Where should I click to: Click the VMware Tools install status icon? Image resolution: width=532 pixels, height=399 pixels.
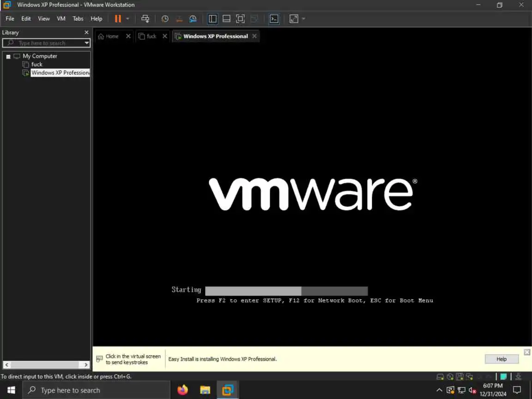[519, 377]
